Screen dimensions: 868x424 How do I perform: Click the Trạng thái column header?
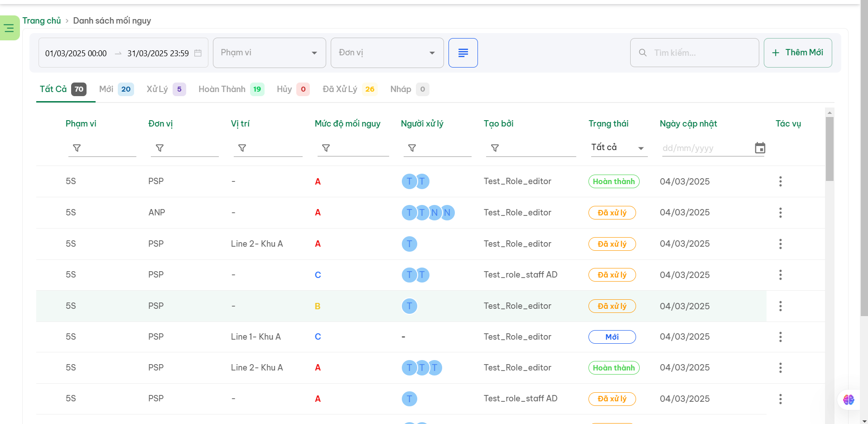pos(608,124)
